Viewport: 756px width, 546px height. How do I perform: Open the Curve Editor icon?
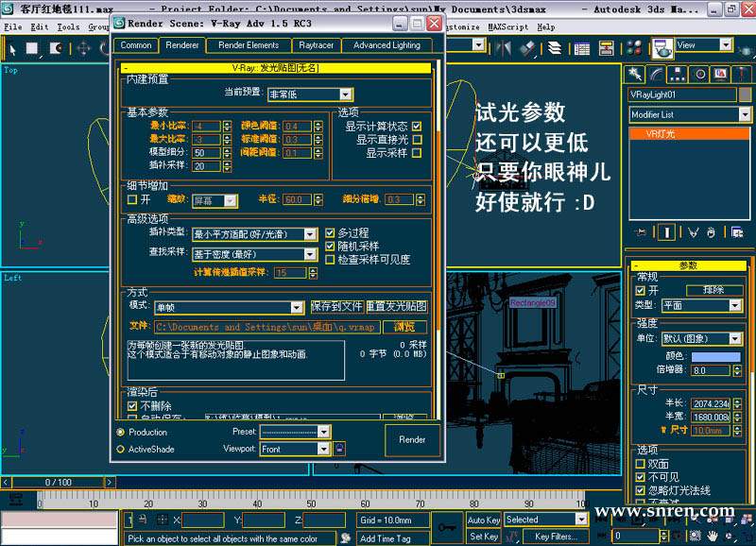(581, 48)
